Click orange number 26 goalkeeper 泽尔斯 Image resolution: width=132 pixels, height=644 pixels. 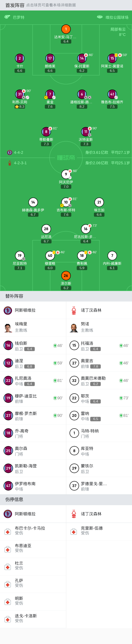click(x=66, y=276)
